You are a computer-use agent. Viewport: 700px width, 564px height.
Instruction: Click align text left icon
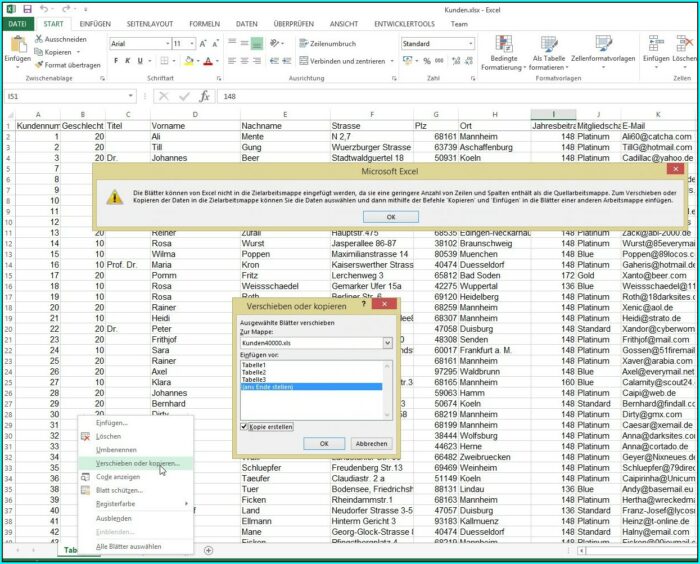tap(232, 61)
